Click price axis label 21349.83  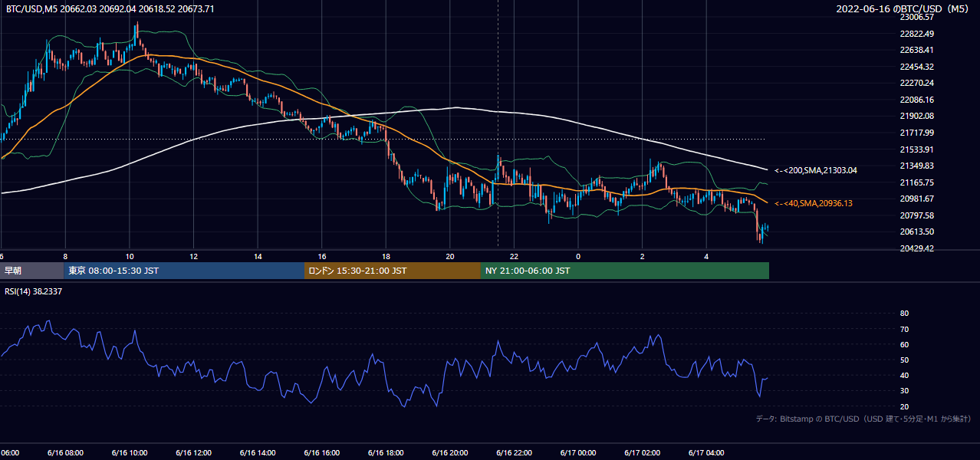tap(917, 166)
